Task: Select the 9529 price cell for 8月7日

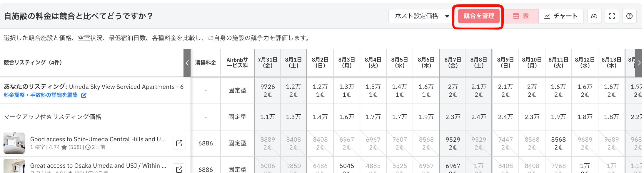Action: point(453,143)
